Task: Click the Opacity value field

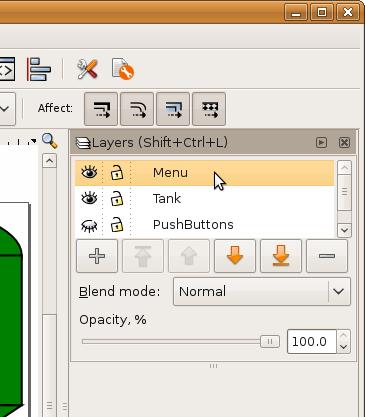Action: click(312, 341)
